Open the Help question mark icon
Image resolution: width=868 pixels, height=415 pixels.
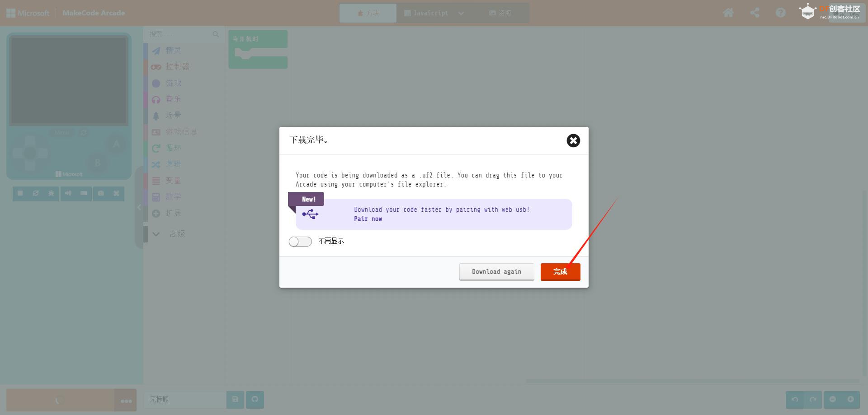point(781,13)
